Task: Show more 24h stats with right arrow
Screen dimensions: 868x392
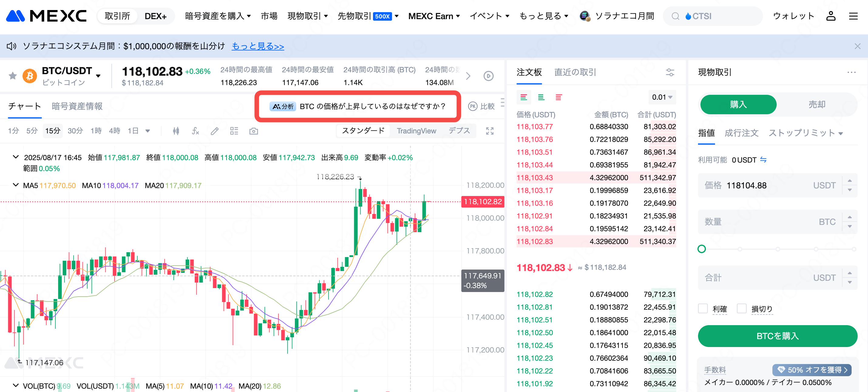Action: pos(468,76)
